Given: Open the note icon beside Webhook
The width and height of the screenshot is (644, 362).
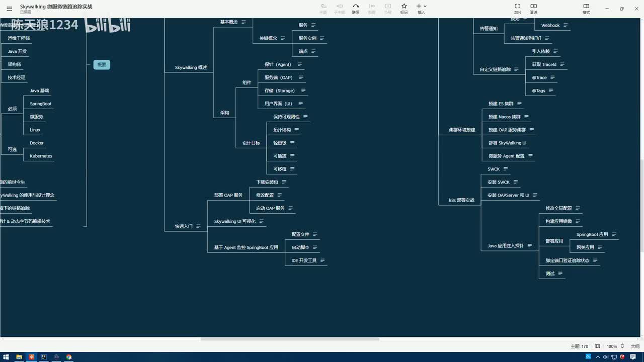Looking at the screenshot, I should (566, 25).
